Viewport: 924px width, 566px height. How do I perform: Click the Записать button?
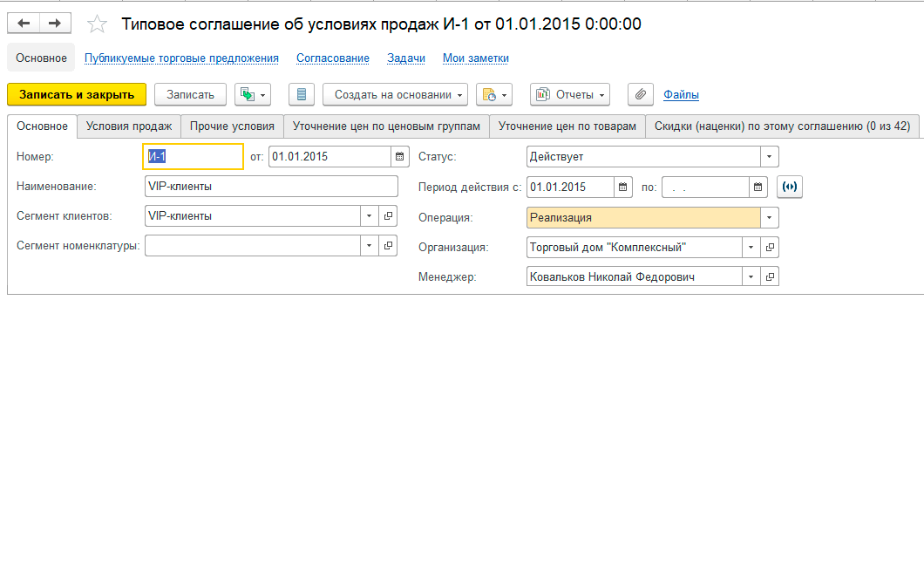pyautogui.click(x=190, y=94)
